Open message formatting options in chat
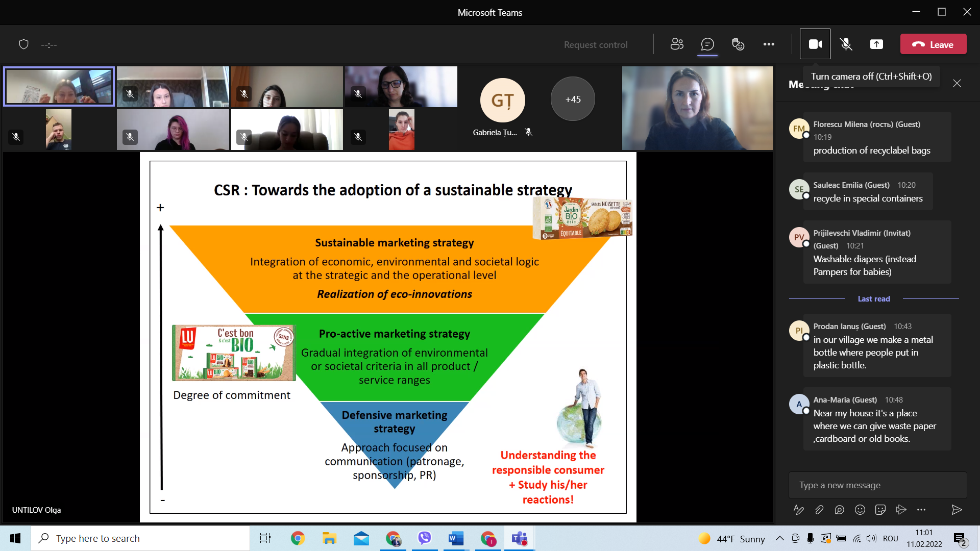 click(x=799, y=510)
